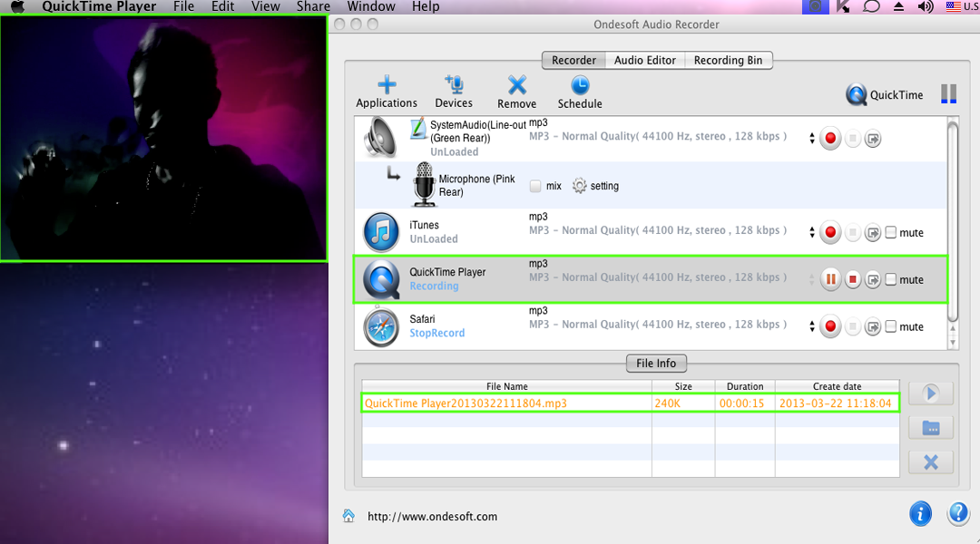Click the macOS volume menu bar icon

[x=925, y=7]
